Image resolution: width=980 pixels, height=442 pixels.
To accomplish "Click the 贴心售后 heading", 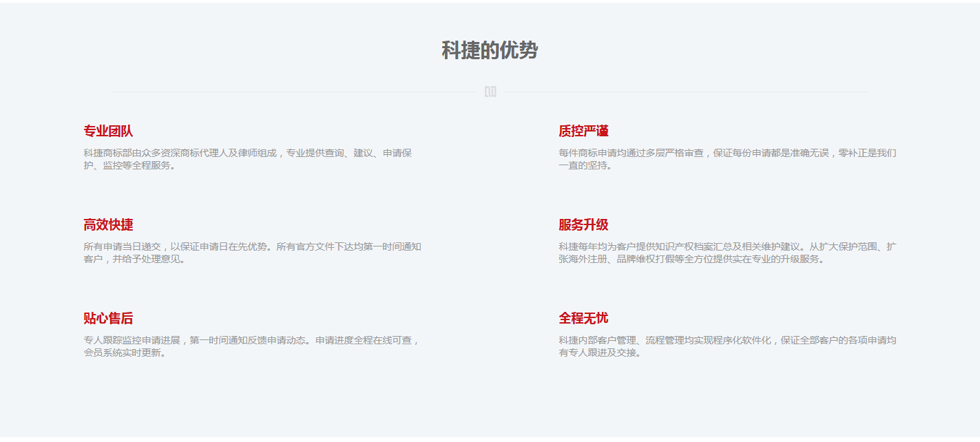I will [x=108, y=318].
